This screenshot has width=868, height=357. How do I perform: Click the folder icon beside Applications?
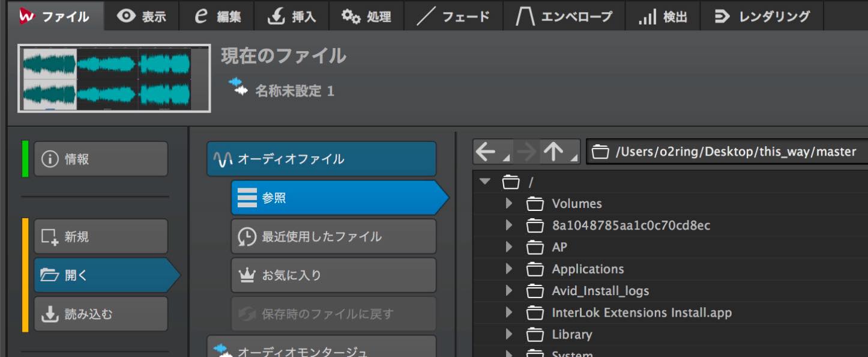tap(535, 269)
